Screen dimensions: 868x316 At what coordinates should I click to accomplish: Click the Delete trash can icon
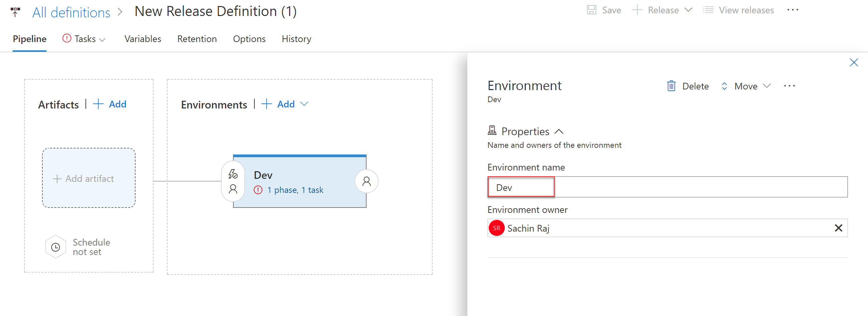point(671,86)
